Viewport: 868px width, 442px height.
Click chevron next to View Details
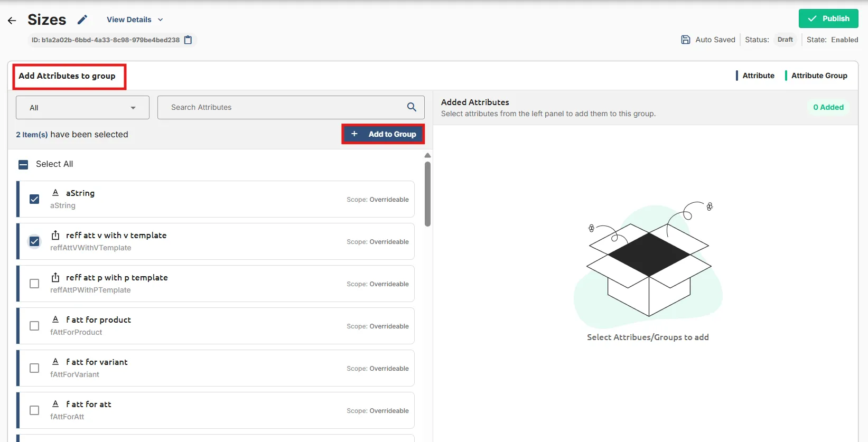(x=160, y=20)
